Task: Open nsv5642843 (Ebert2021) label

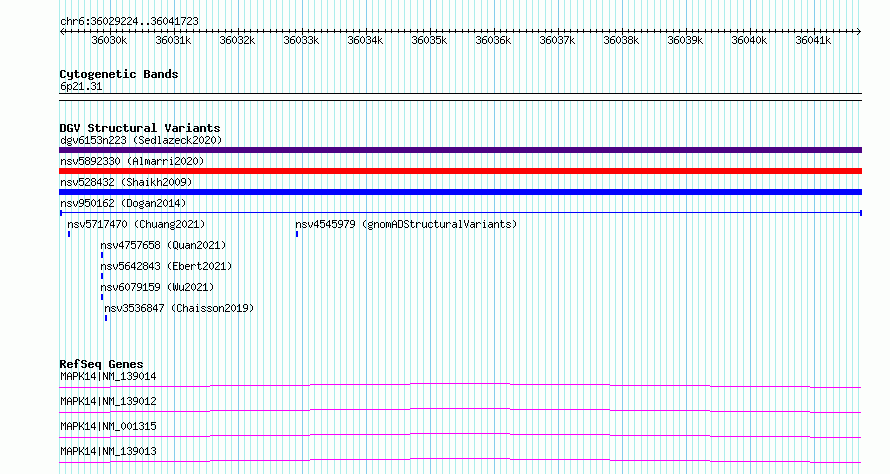Action: (x=166, y=266)
